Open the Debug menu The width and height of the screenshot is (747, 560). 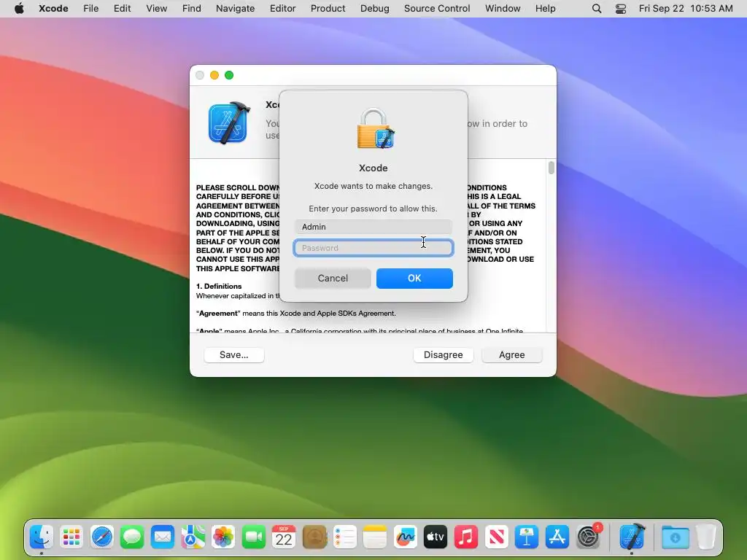374,9
